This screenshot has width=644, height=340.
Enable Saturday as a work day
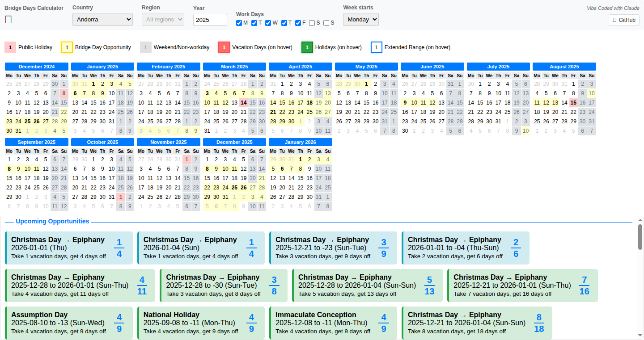point(312,23)
